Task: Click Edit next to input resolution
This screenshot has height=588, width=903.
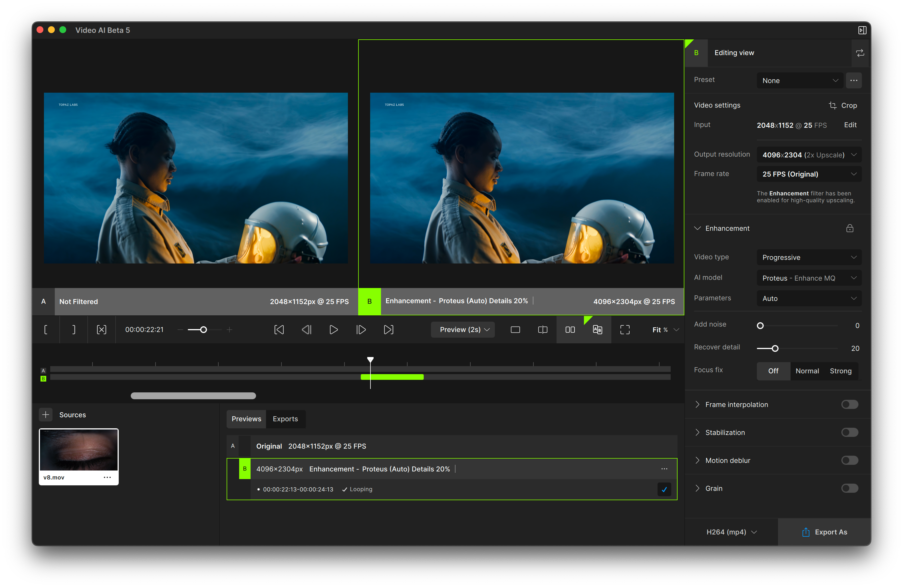Action: [850, 125]
